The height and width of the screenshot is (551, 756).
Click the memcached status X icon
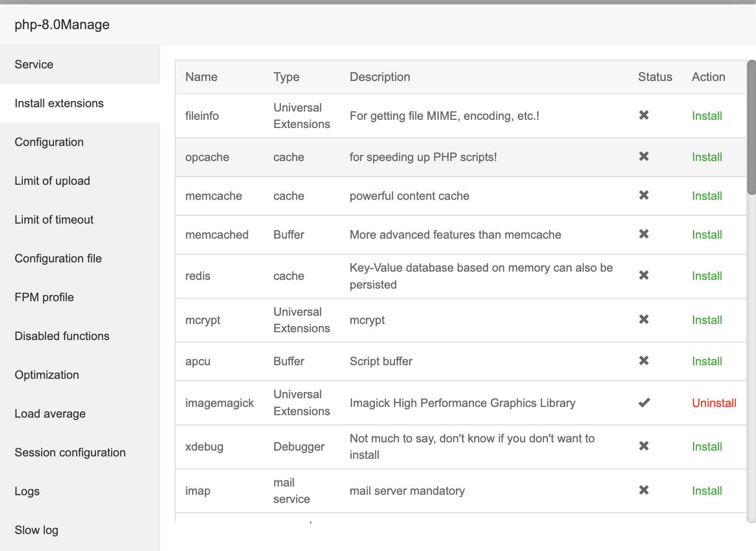click(644, 234)
